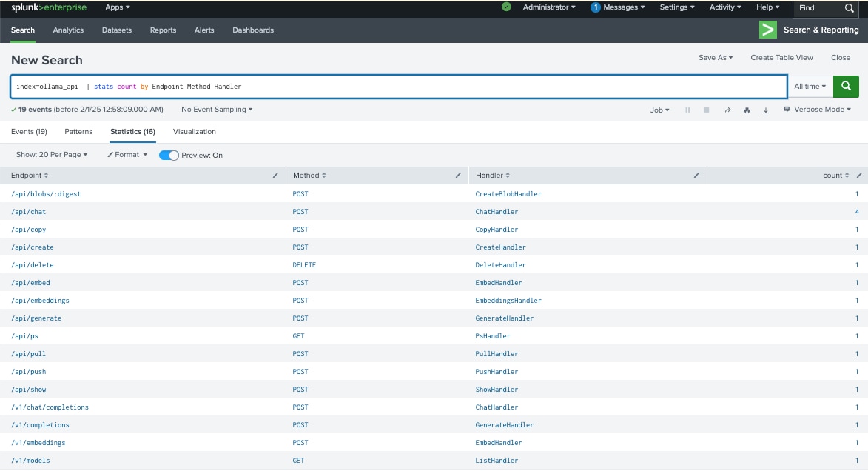Click the magnifier icon in the Find box

click(850, 8)
